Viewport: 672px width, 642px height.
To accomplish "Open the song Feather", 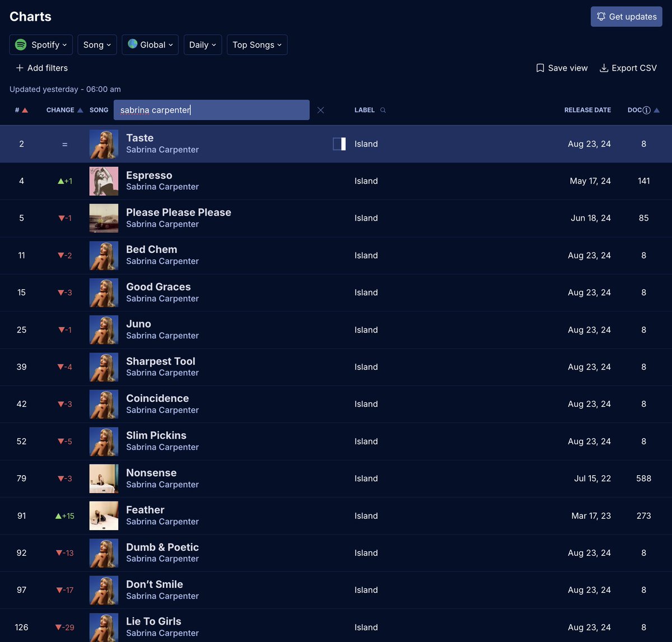I will pyautogui.click(x=145, y=509).
